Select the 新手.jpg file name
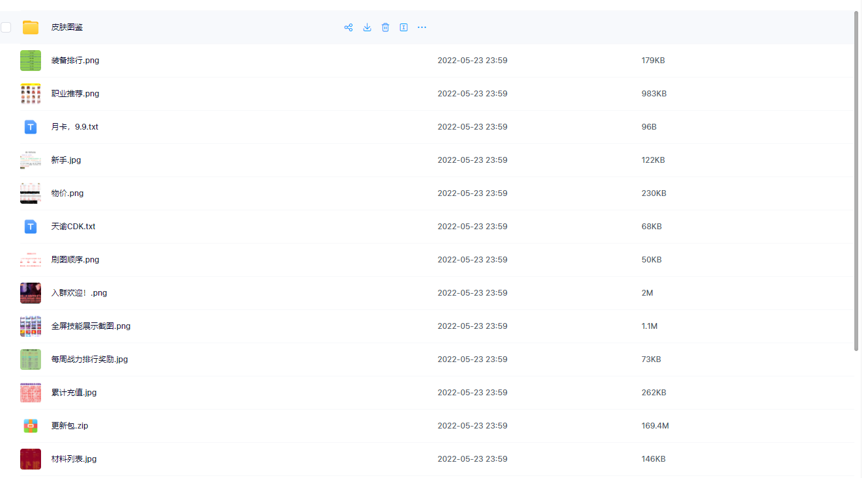This screenshot has width=868, height=478. point(66,160)
